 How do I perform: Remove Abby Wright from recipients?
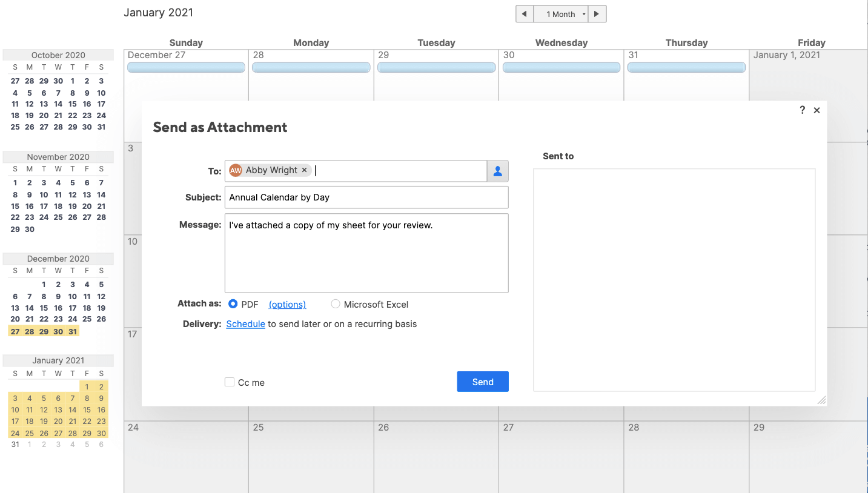pyautogui.click(x=304, y=170)
